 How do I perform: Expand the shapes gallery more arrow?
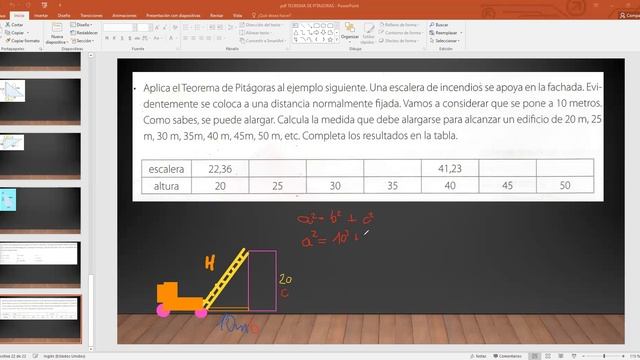click(337, 40)
